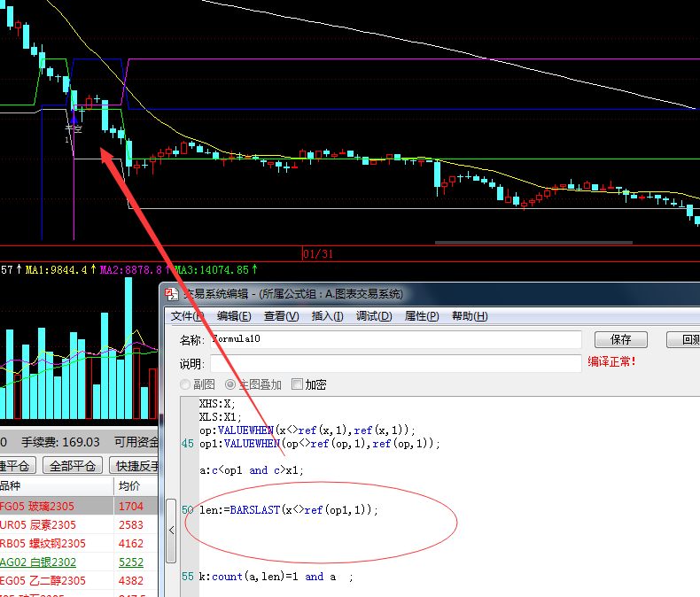Click the 品种 column header

(x=57, y=486)
